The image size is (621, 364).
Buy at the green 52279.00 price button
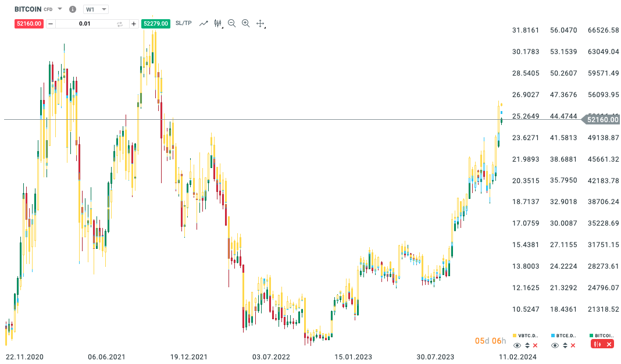[x=155, y=24]
